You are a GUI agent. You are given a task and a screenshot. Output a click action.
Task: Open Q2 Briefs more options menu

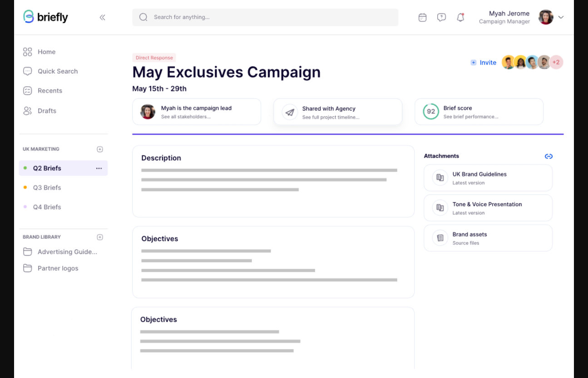tap(99, 168)
